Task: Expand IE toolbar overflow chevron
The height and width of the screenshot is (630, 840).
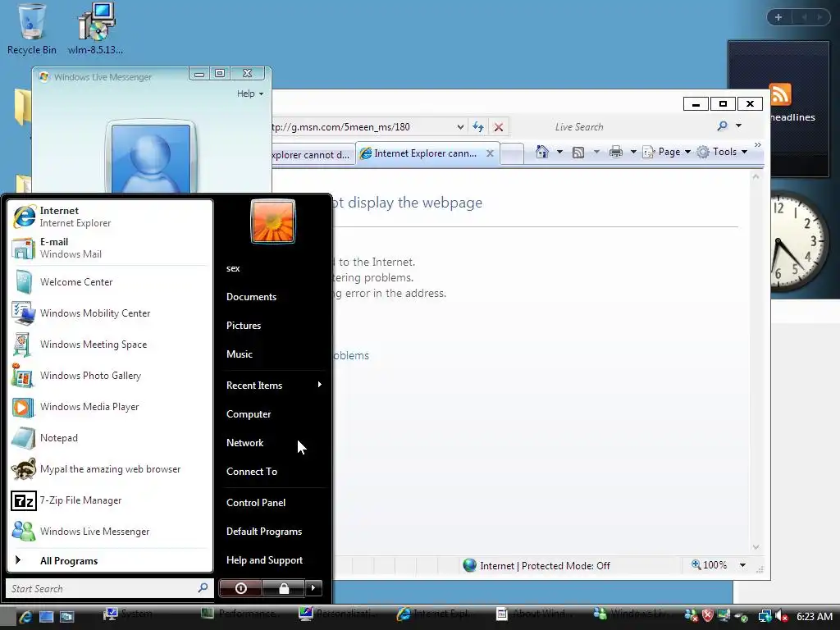Action: [x=757, y=144]
